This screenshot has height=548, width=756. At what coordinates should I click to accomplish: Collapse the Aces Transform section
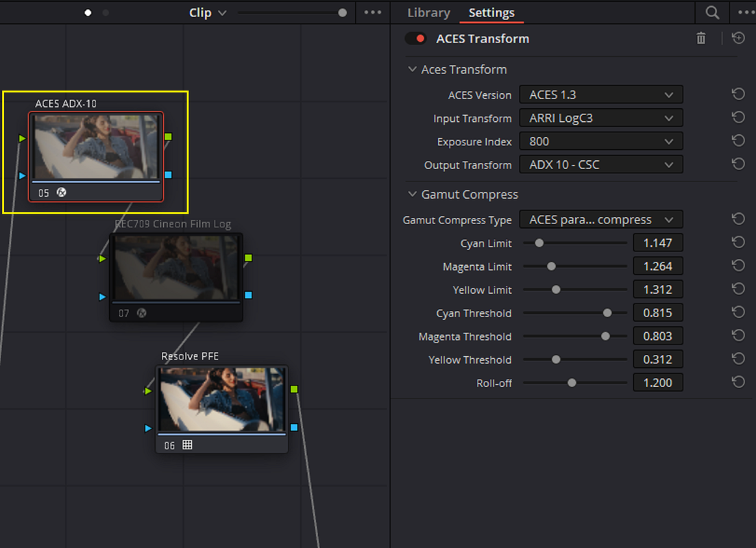click(412, 69)
